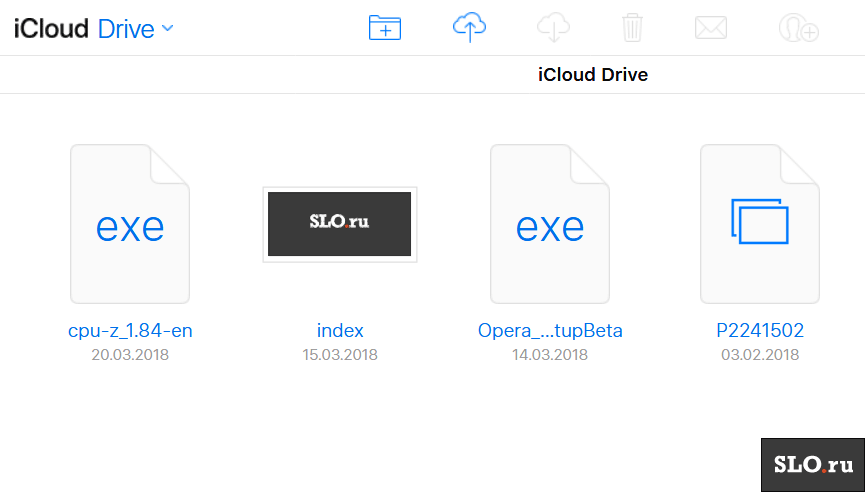Viewport: 865px width, 492px height.
Task: Click the iCloud Drive breadcrumb title
Action: [x=593, y=74]
